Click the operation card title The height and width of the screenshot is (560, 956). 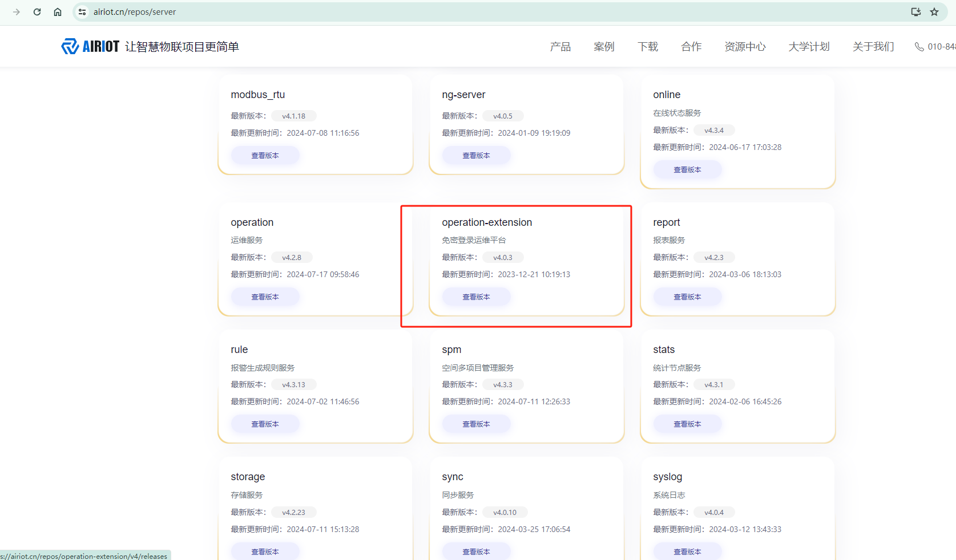[252, 222]
